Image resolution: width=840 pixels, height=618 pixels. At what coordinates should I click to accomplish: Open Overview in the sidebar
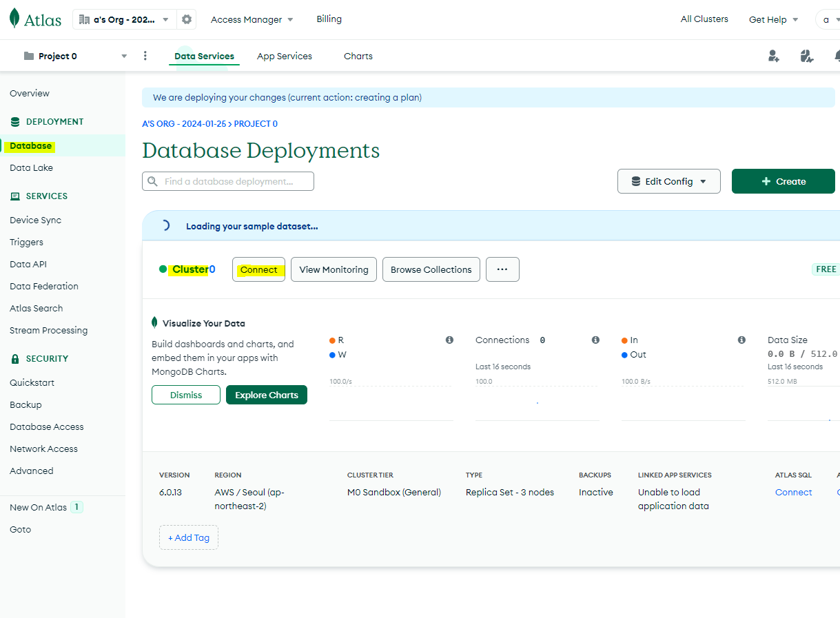pyautogui.click(x=30, y=93)
